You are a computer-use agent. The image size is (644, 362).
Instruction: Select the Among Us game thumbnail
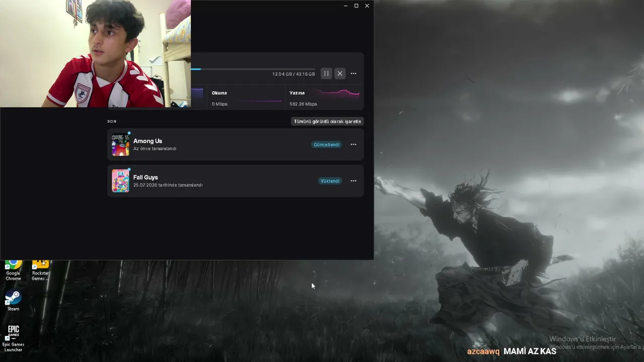(x=121, y=144)
